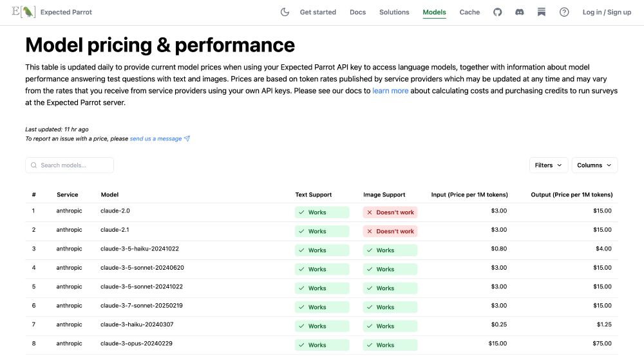Click send us a message link
This screenshot has height=356, width=644.
pos(156,138)
